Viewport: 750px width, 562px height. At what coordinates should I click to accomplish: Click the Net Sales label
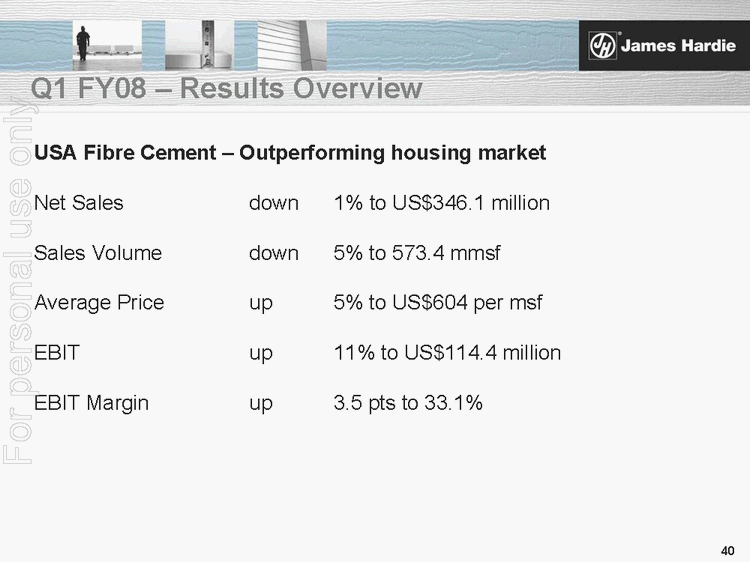pyautogui.click(x=79, y=203)
